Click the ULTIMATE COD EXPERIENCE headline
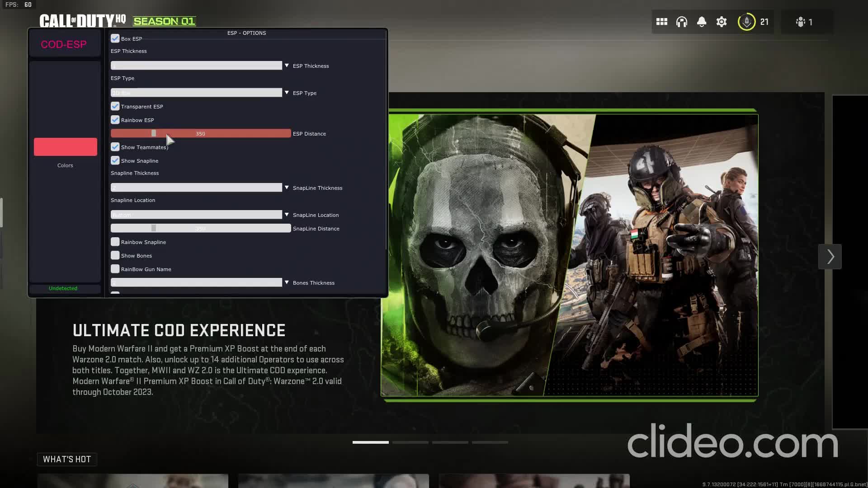The height and width of the screenshot is (488, 868). tap(179, 330)
